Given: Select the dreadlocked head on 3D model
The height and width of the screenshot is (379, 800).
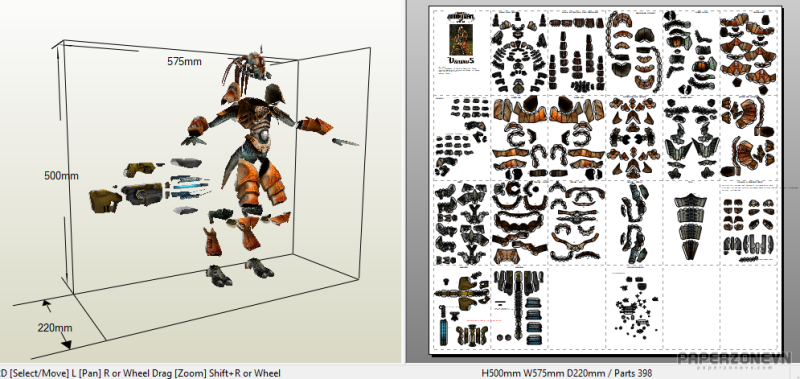Looking at the screenshot, I should 246,67.
